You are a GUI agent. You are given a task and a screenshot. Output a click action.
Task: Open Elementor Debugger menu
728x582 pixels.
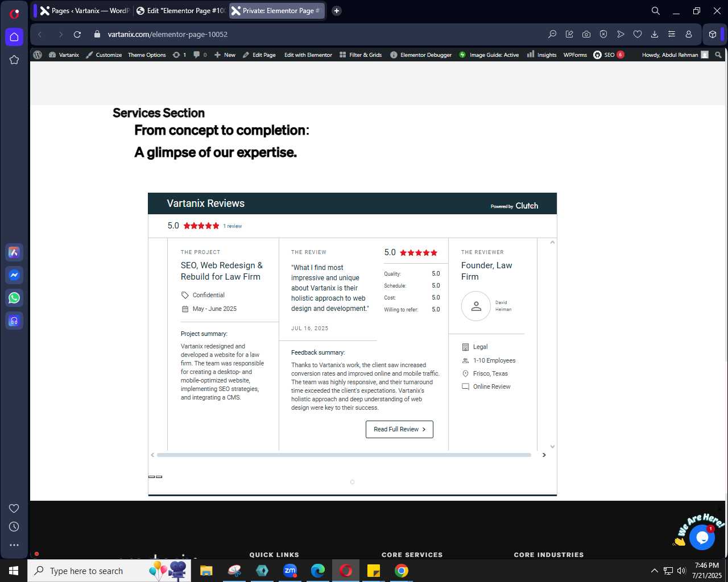421,55
